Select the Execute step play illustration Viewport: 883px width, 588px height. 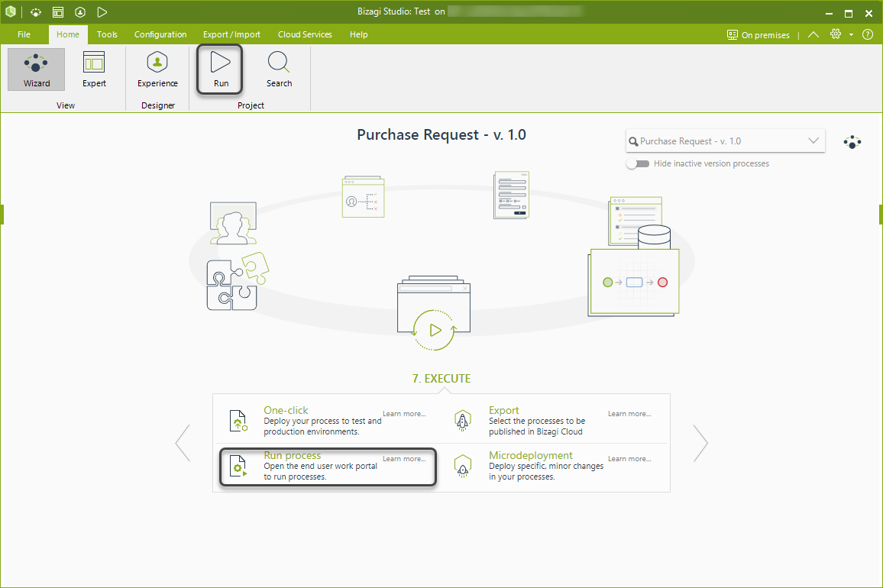point(434,313)
